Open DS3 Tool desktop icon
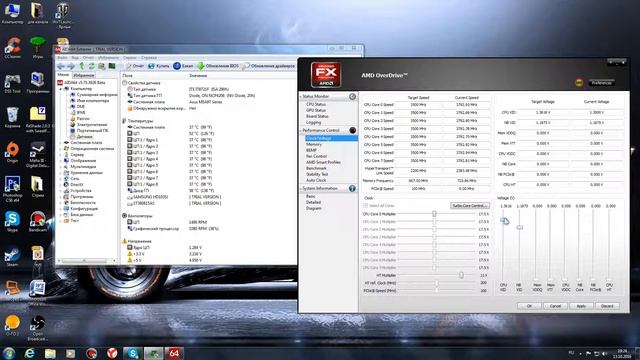The image size is (640, 360). point(13,83)
